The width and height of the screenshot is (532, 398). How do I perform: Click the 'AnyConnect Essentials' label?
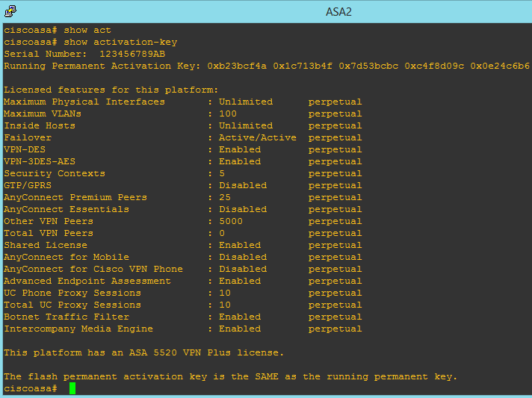click(66, 209)
